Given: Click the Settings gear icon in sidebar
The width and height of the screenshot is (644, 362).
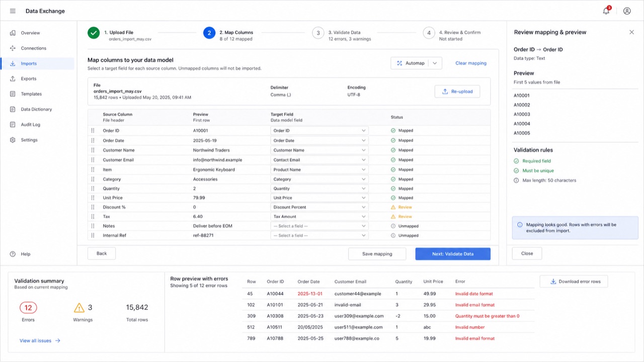Looking at the screenshot, I should [13, 140].
